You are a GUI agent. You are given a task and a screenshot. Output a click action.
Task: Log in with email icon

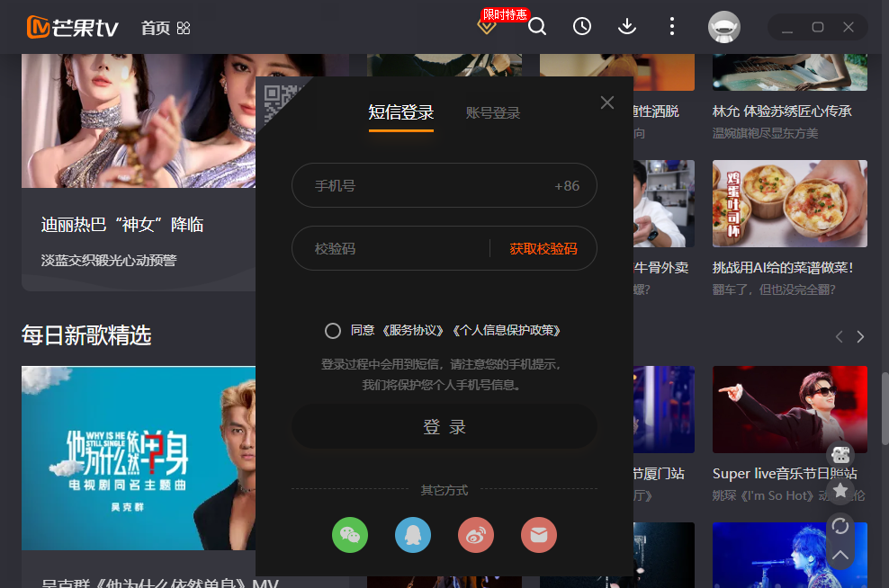tap(539, 535)
